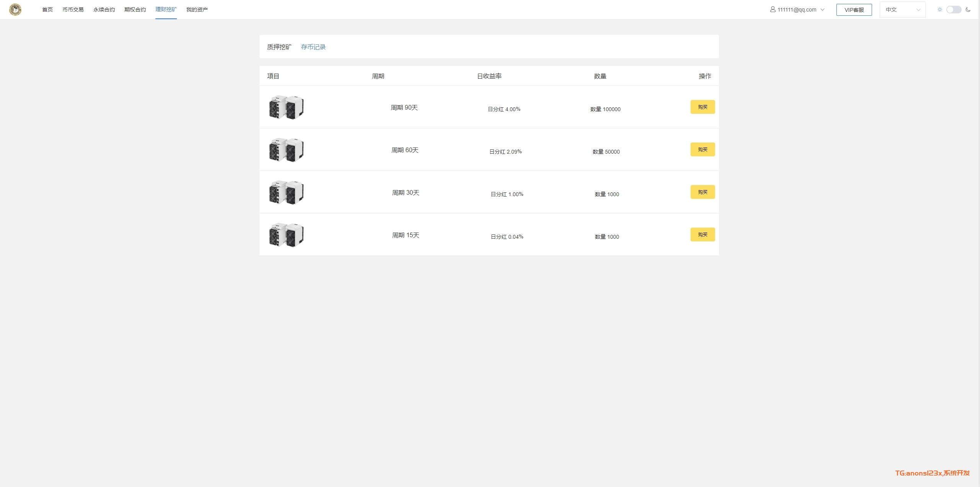
Task: Buy the 15天 cycle plan
Action: click(702, 234)
